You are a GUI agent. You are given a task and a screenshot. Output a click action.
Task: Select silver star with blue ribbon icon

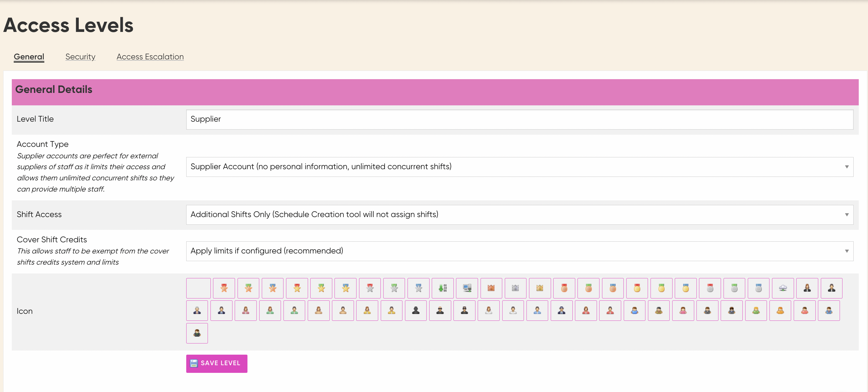[x=418, y=288]
